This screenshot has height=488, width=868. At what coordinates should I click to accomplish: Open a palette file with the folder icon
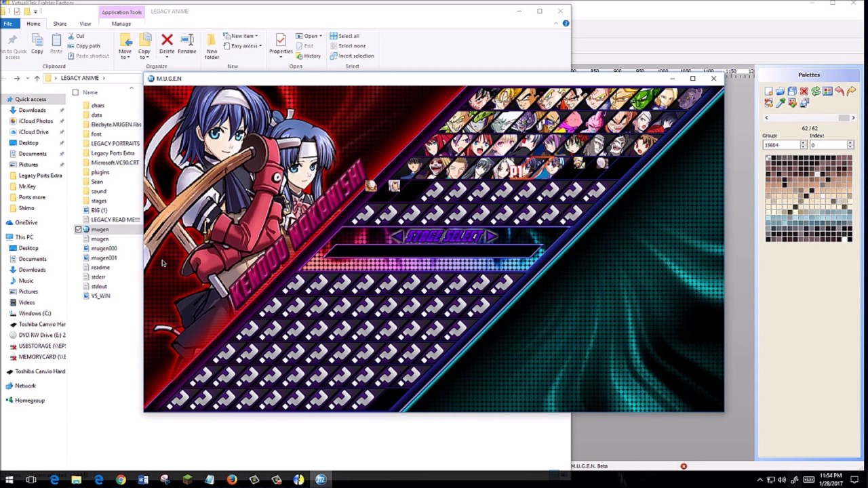click(781, 91)
